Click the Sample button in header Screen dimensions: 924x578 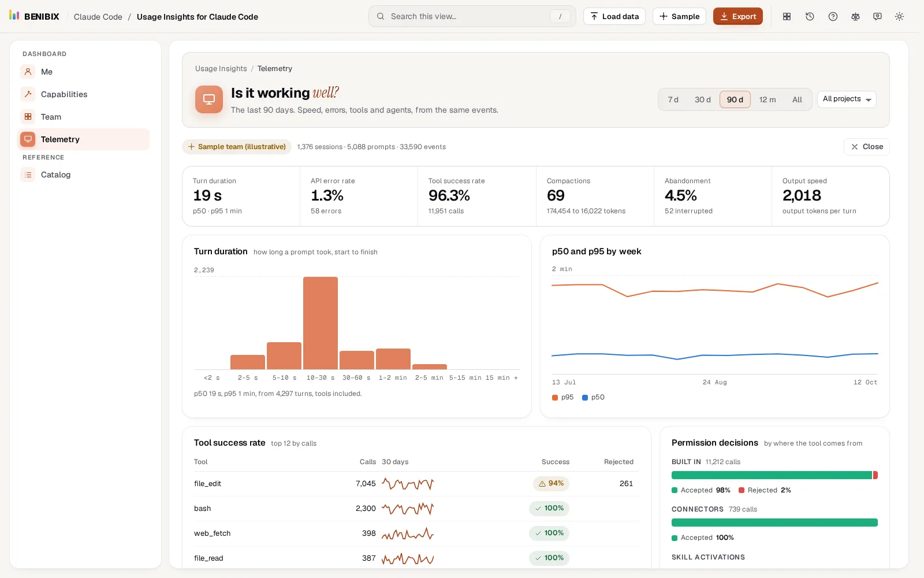pyautogui.click(x=679, y=16)
